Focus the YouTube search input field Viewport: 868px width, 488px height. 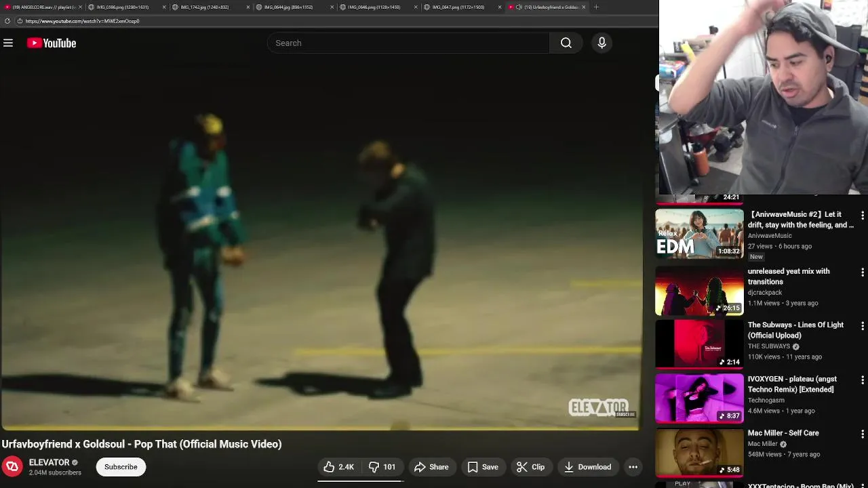(x=408, y=43)
